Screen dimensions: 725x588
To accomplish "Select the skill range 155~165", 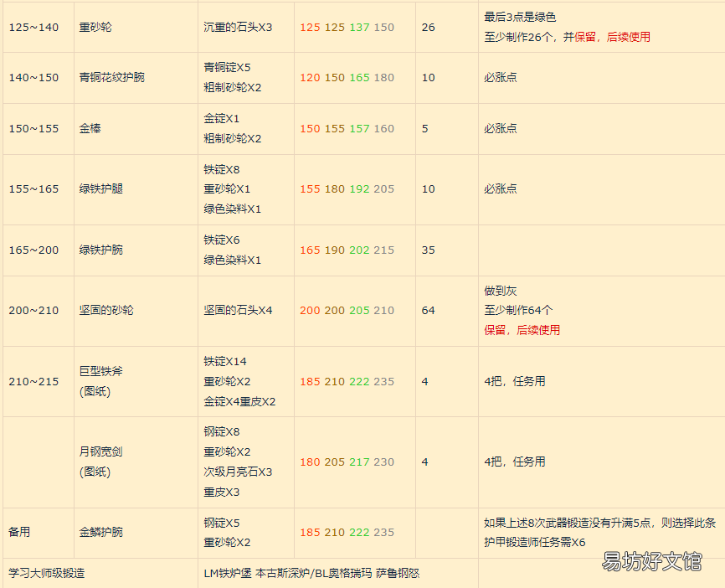I will (x=33, y=189).
